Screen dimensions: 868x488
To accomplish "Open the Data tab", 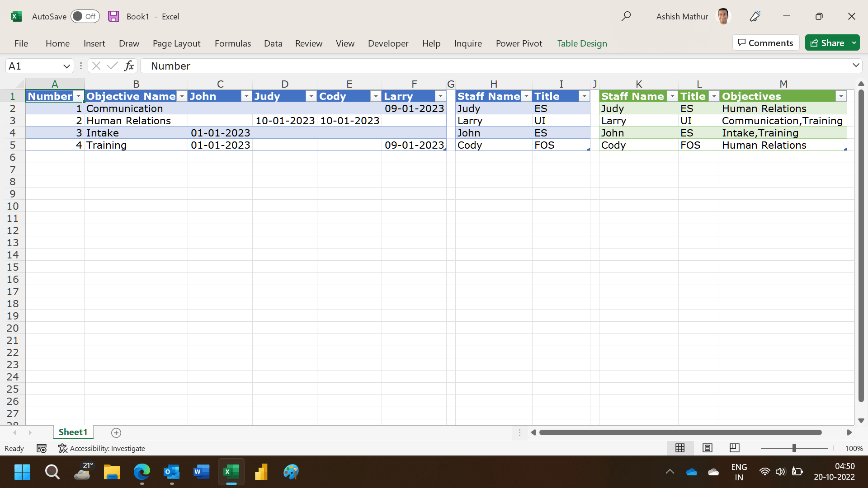I will 273,43.
